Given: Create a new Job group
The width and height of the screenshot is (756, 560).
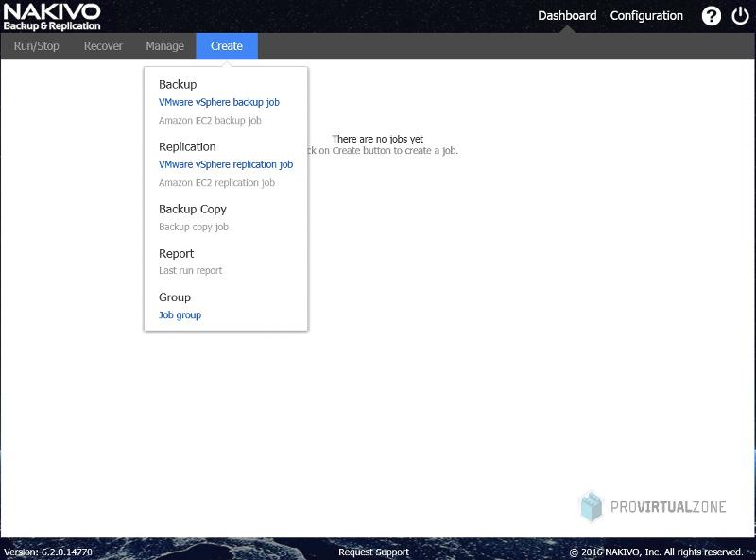Looking at the screenshot, I should pyautogui.click(x=180, y=314).
